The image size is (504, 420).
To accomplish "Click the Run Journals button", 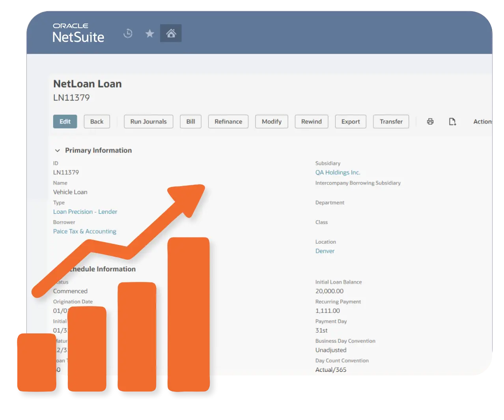I will click(148, 121).
